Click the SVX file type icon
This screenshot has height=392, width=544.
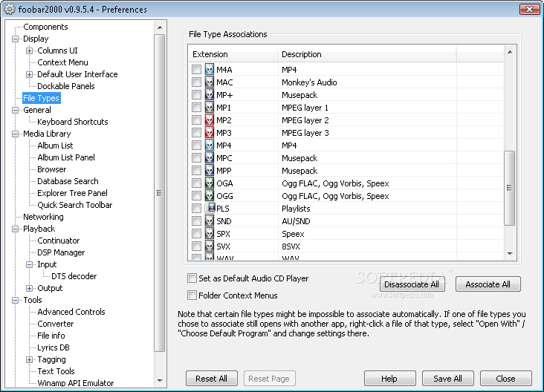[x=210, y=246]
